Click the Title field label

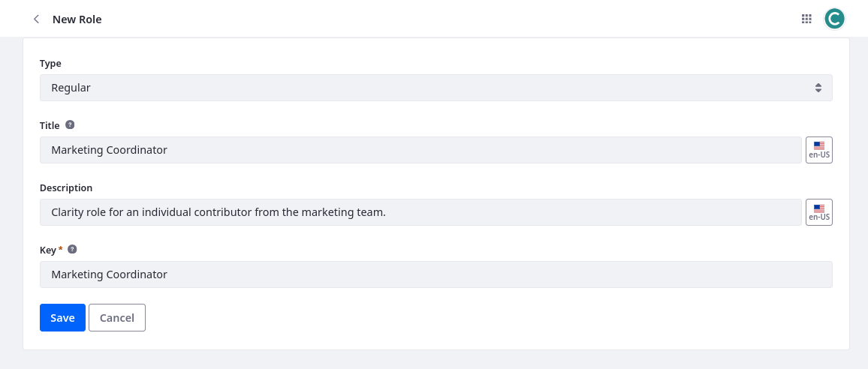coord(50,125)
